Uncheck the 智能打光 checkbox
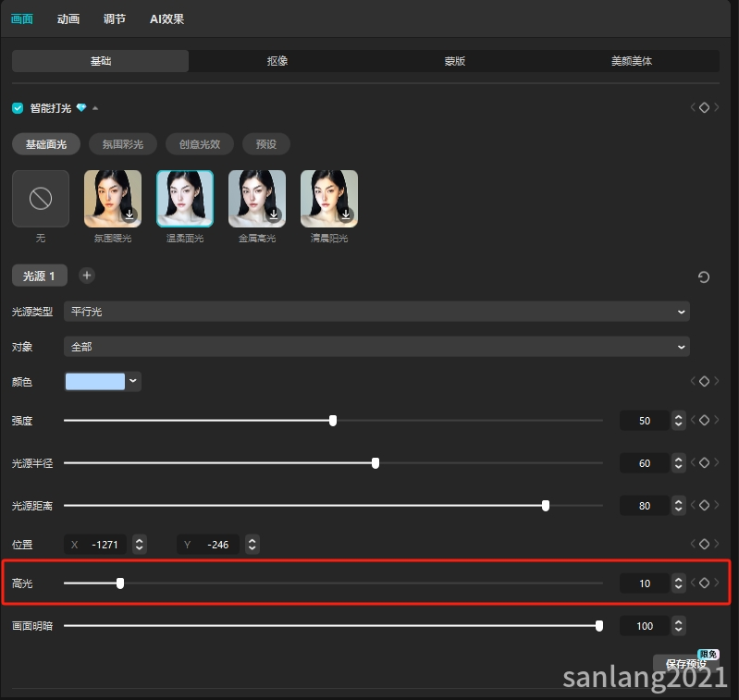This screenshot has width=739, height=700. click(18, 108)
